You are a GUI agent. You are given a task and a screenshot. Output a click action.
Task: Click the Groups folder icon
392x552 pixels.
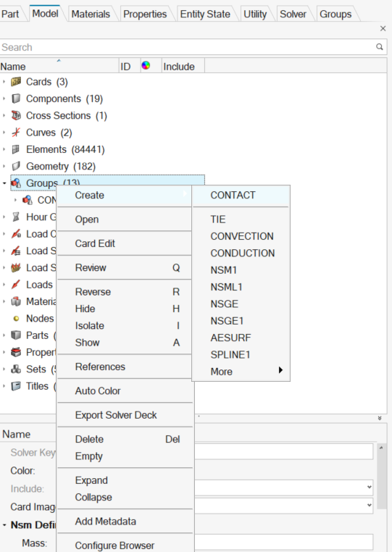16,183
